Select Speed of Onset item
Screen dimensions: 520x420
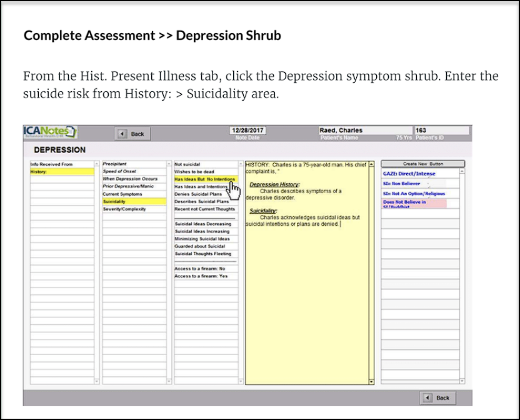[x=134, y=171]
